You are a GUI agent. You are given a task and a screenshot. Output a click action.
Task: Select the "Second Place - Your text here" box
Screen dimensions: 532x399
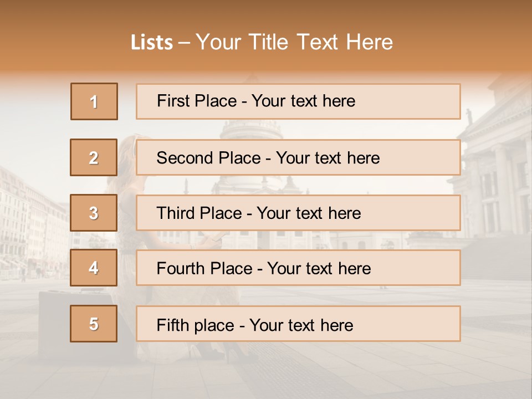click(298, 157)
